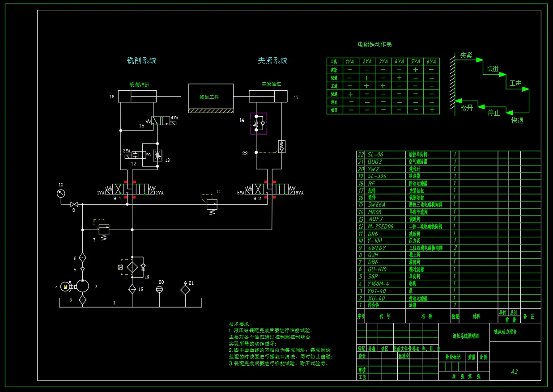
Task: Select the green arrowhead beside 夹紧
Action: point(480,60)
